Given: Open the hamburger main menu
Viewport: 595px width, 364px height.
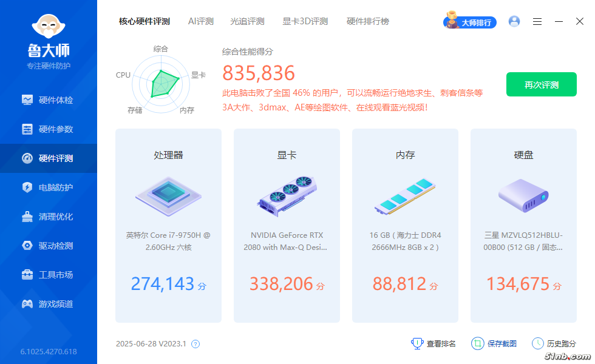Looking at the screenshot, I should click(x=537, y=21).
